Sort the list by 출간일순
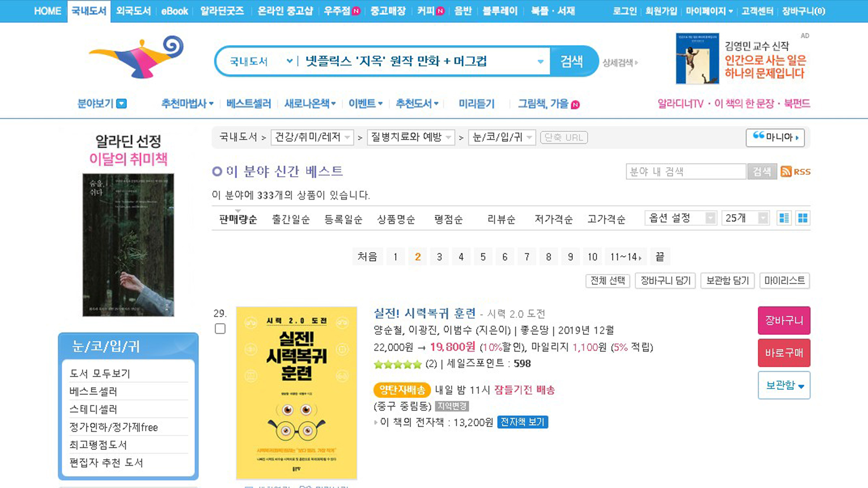The width and height of the screenshot is (868, 488). (x=291, y=220)
